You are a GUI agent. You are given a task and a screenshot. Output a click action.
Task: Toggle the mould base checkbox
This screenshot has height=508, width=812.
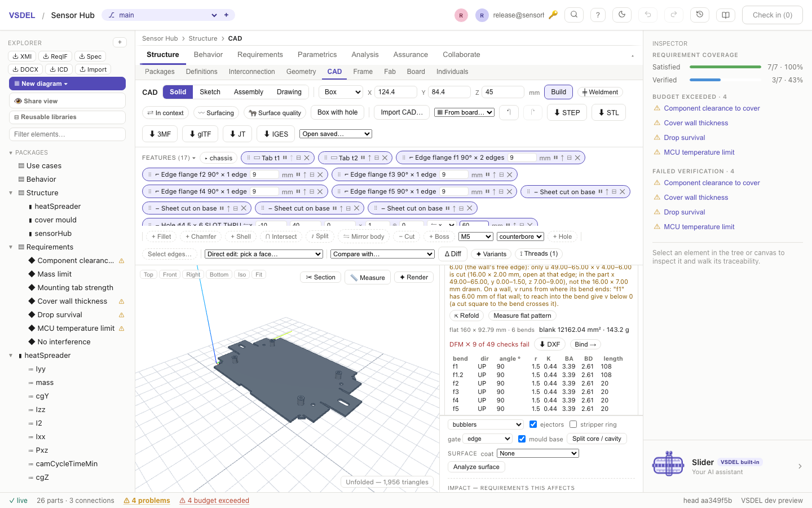(x=522, y=439)
